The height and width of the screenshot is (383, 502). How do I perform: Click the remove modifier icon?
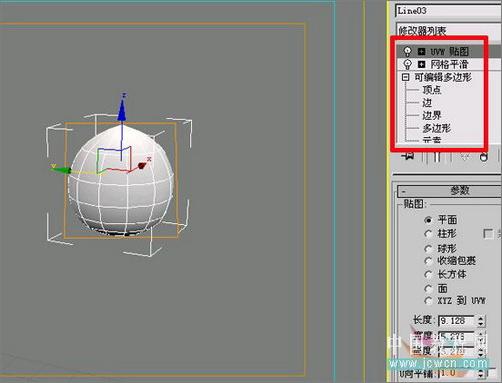(484, 156)
